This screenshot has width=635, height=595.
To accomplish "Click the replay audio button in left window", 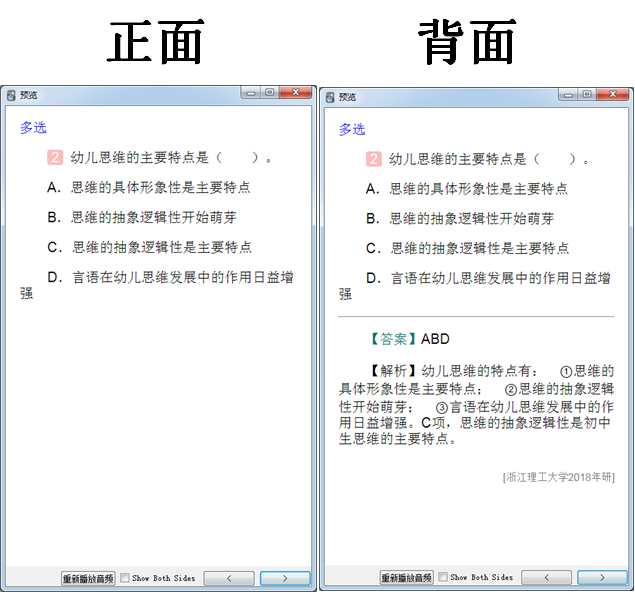I will click(x=88, y=578).
